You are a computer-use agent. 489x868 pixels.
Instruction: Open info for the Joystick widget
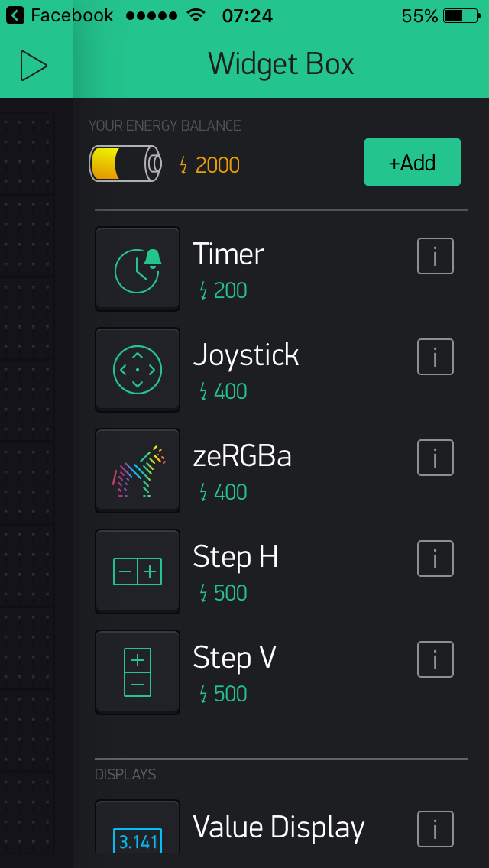[435, 357]
